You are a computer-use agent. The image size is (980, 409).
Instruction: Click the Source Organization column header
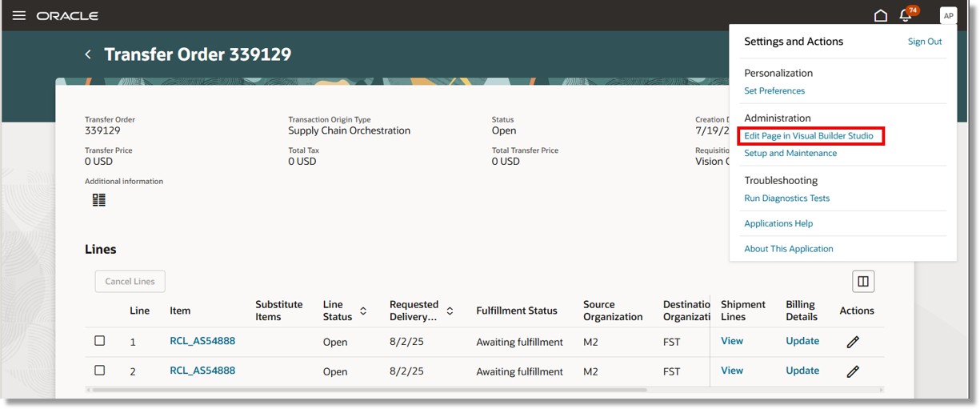(613, 311)
